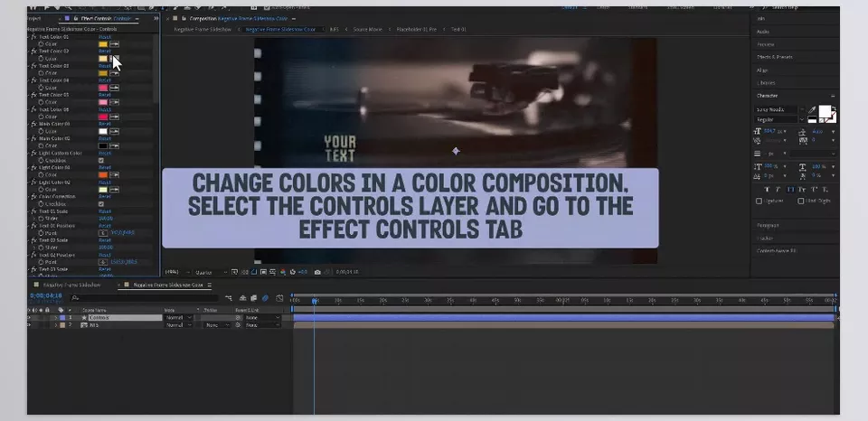Click the swap fill and stroke icon in Character
The height and width of the screenshot is (421, 868).
point(834,108)
